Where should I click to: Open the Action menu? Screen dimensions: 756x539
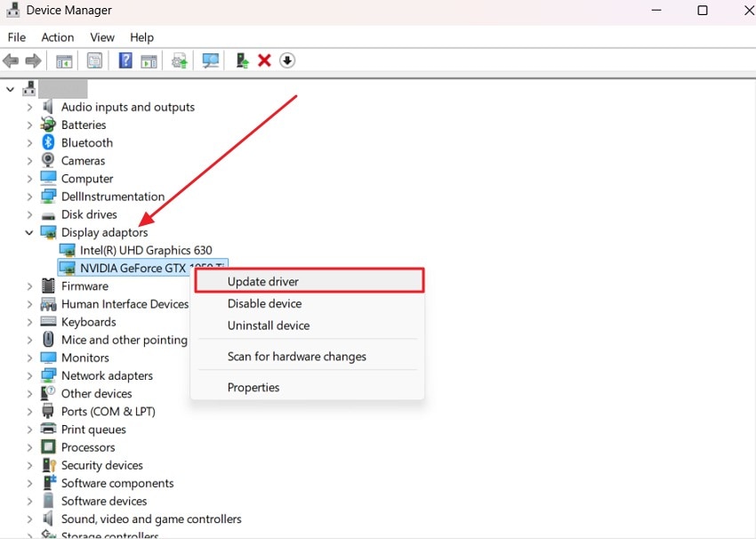57,37
